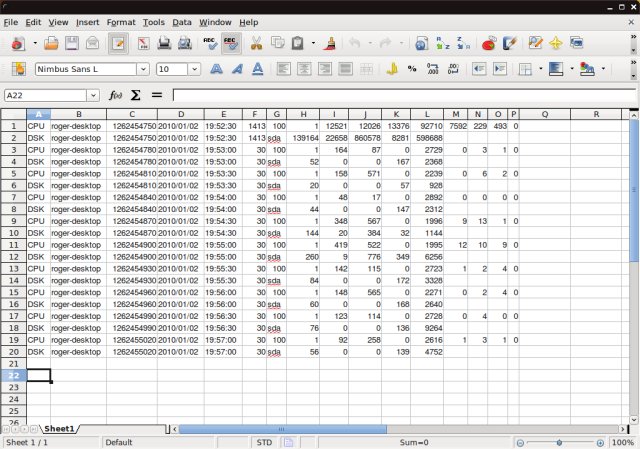640x449 pixels.
Task: Click the formula input line
Action: click(404, 96)
